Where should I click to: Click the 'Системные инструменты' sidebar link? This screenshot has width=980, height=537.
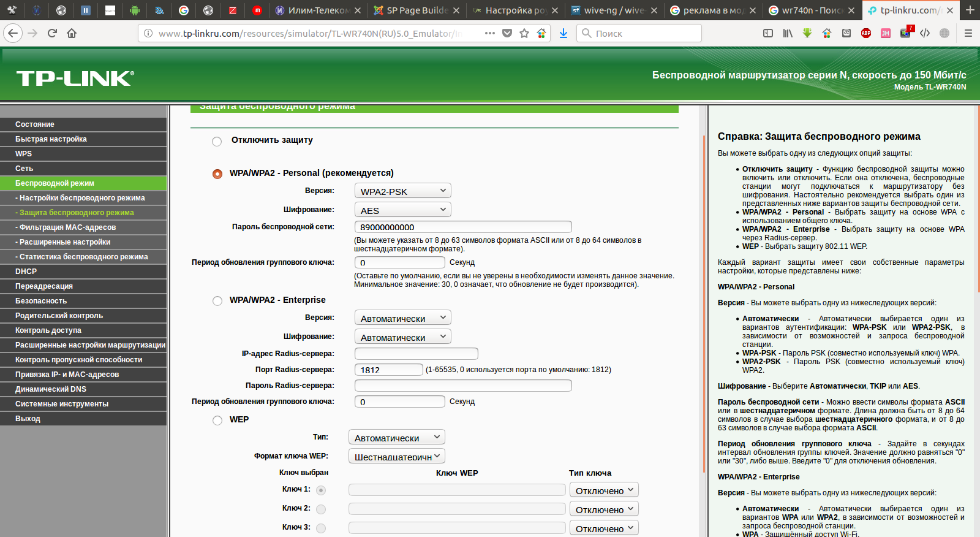click(62, 404)
